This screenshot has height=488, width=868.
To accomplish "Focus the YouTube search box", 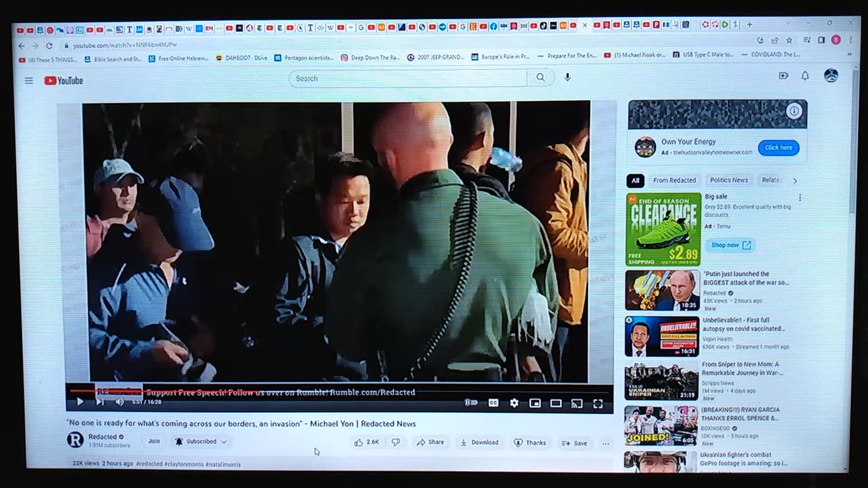I will 408,78.
